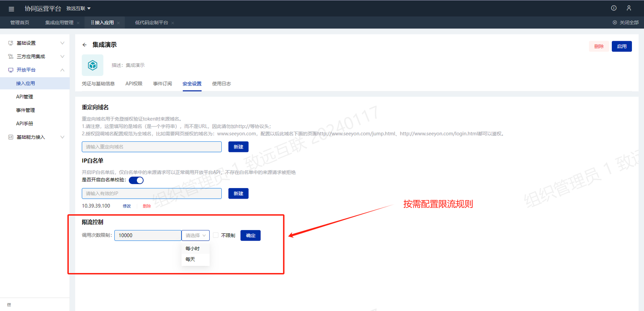
Task: Click the 三方应用集成 sidebar icon
Action: 11,56
